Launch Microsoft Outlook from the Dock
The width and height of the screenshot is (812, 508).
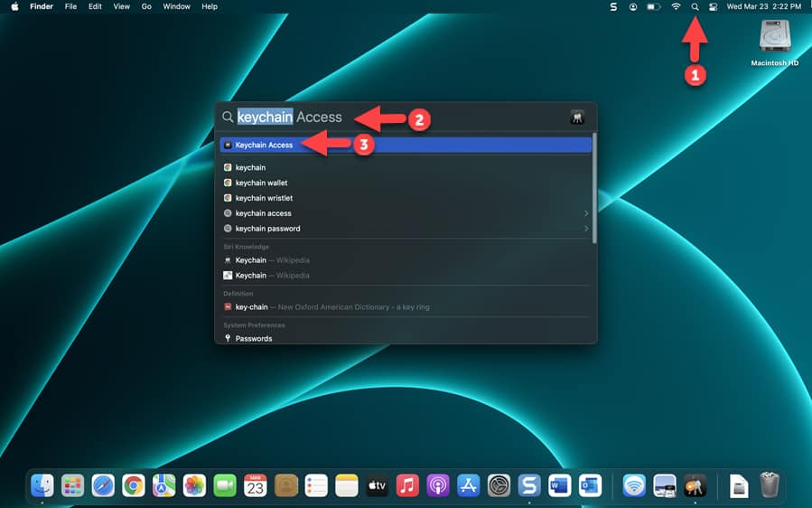tap(591, 485)
